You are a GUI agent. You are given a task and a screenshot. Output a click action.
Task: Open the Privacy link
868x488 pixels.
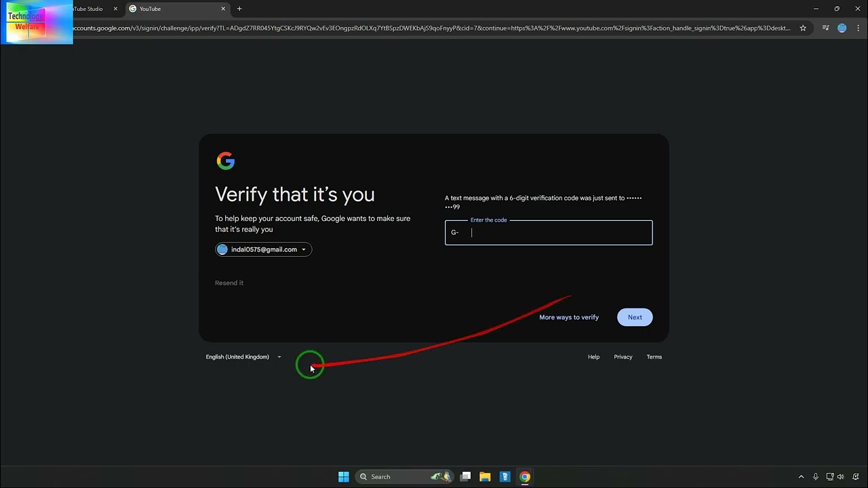coord(623,357)
